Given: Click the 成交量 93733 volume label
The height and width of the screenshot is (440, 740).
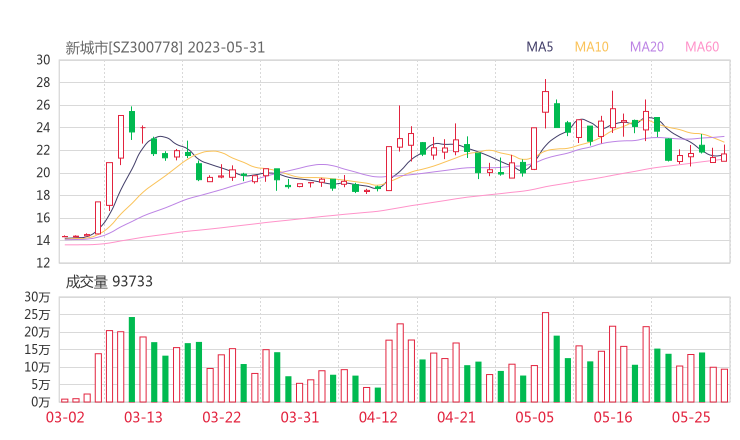Looking at the screenshot, I should point(109,282).
